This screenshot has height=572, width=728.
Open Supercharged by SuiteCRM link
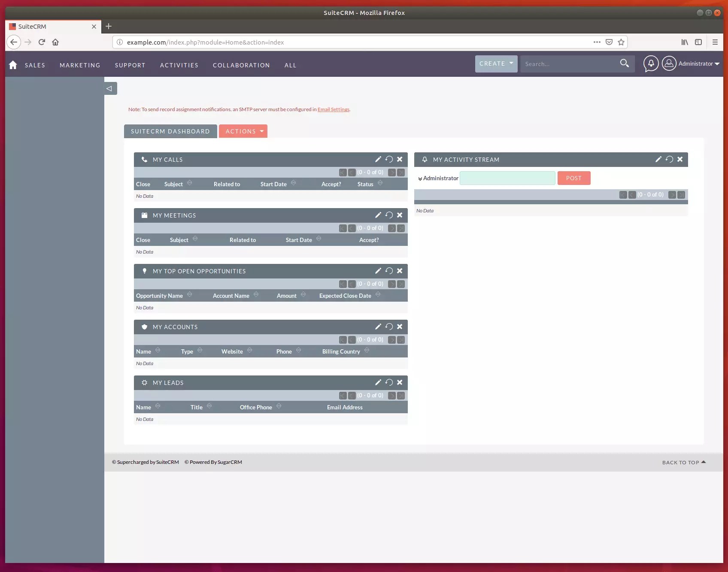click(146, 462)
